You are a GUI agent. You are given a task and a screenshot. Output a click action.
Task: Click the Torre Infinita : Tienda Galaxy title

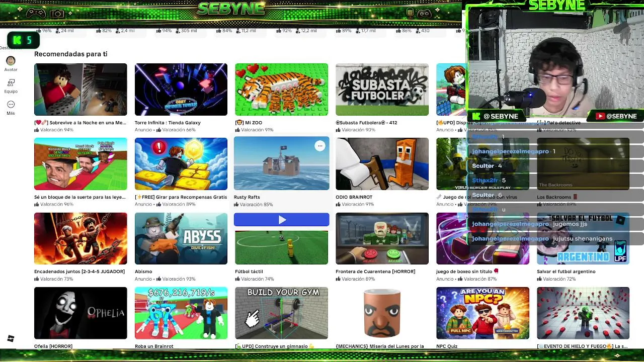[x=168, y=123]
